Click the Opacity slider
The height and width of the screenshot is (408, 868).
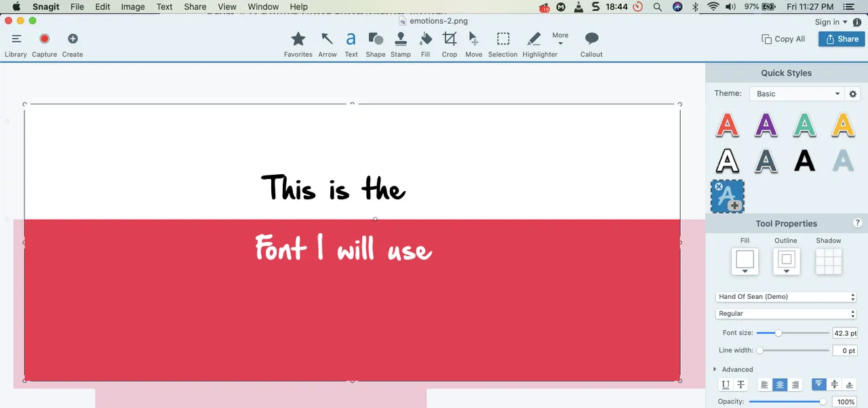pos(788,402)
